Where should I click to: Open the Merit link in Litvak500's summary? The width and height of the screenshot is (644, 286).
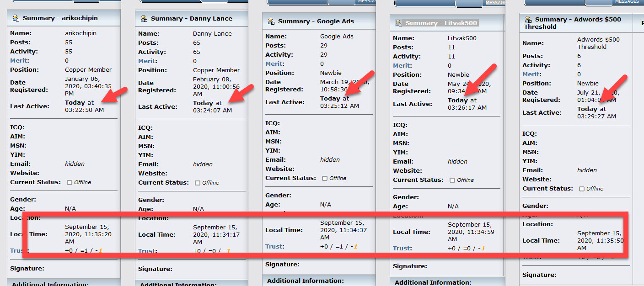click(x=402, y=66)
